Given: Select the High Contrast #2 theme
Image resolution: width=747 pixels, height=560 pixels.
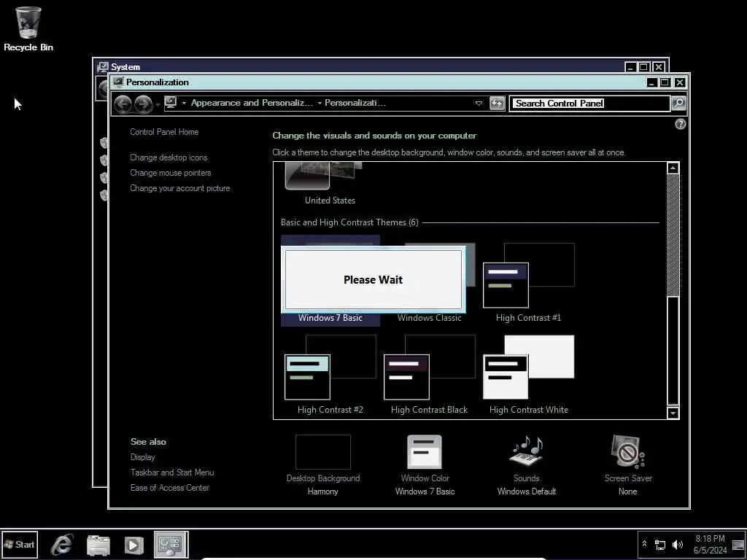Looking at the screenshot, I should coord(330,374).
